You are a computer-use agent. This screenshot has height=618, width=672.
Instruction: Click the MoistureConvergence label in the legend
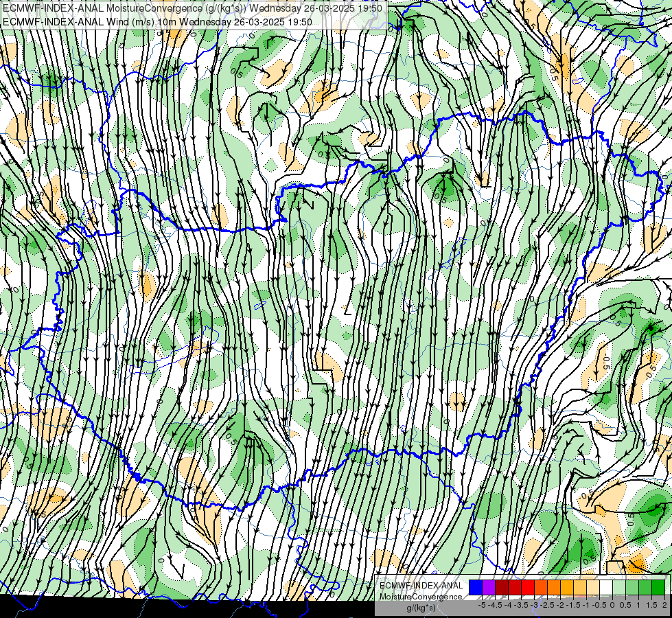pyautogui.click(x=421, y=597)
